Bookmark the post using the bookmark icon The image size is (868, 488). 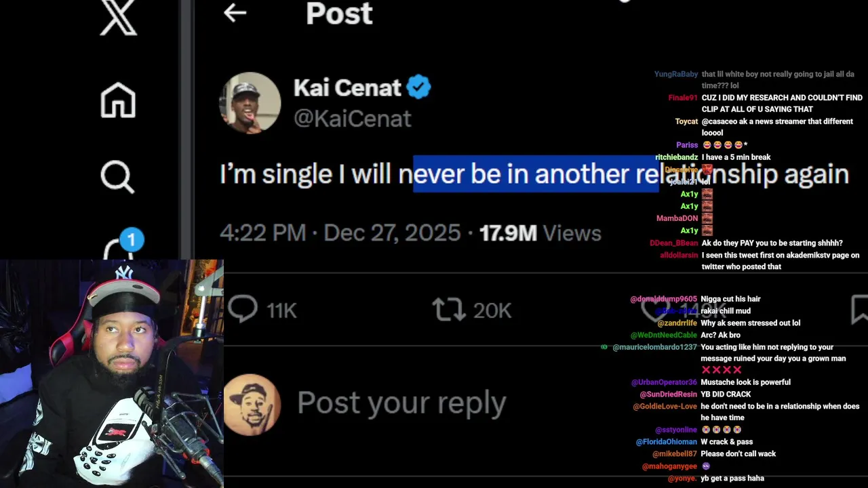click(x=859, y=309)
